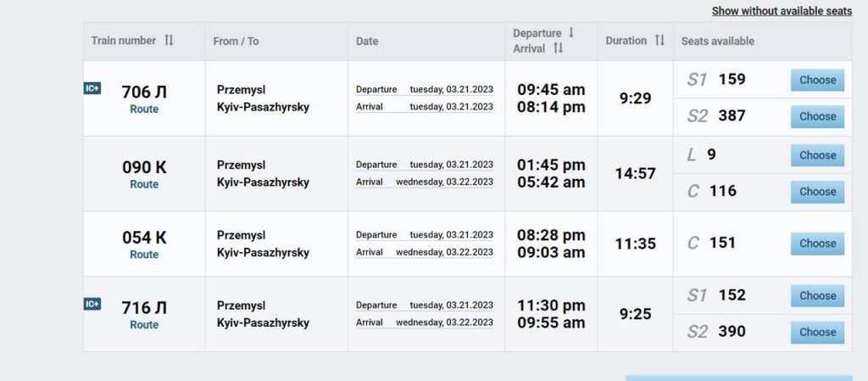Open Route for train 090 K

click(x=144, y=184)
